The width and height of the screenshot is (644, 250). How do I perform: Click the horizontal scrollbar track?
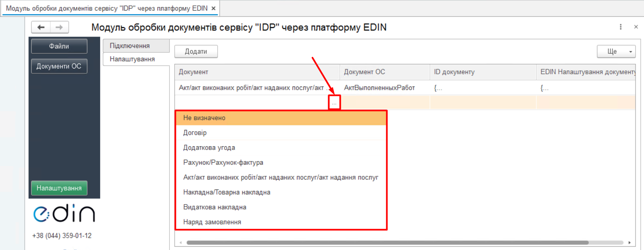tap(606, 243)
